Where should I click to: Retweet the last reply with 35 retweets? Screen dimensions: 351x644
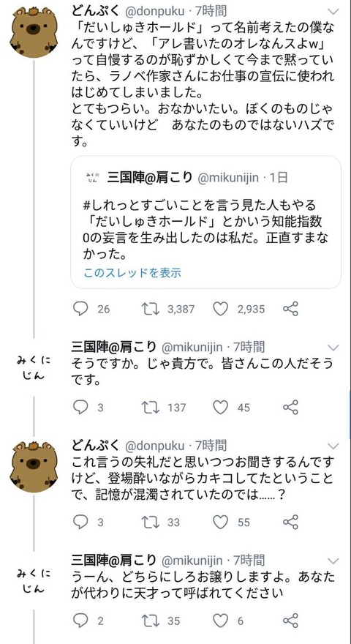click(x=150, y=621)
